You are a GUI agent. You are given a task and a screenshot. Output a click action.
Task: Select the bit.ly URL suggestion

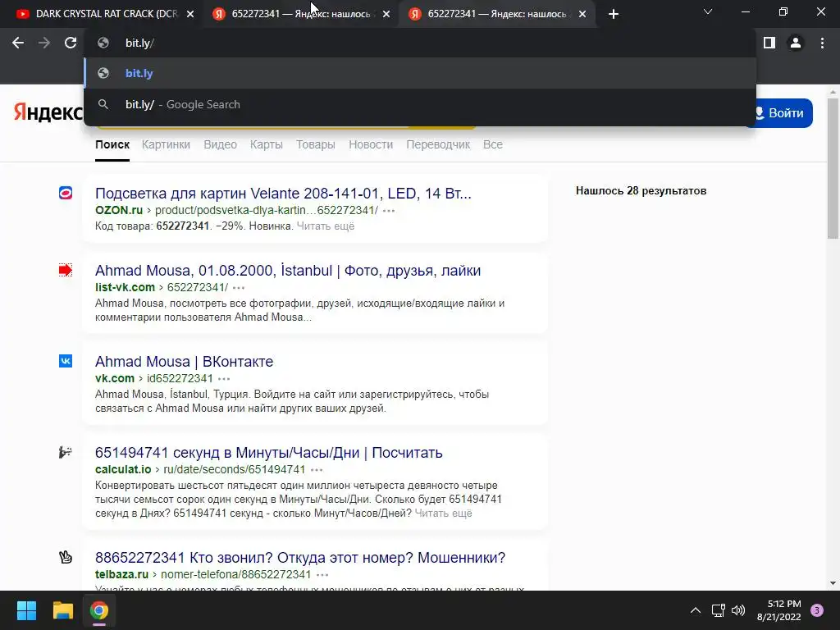coord(421,73)
